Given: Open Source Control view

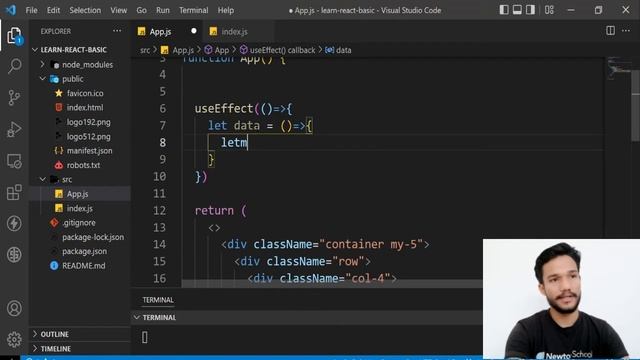Looking at the screenshot, I should pyautogui.click(x=14, y=98).
